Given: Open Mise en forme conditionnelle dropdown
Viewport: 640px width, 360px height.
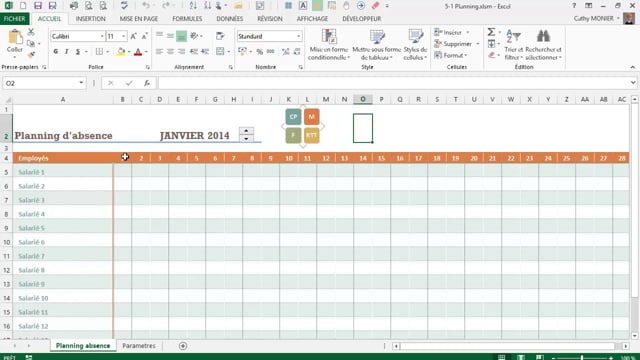Looking at the screenshot, I should point(329,45).
